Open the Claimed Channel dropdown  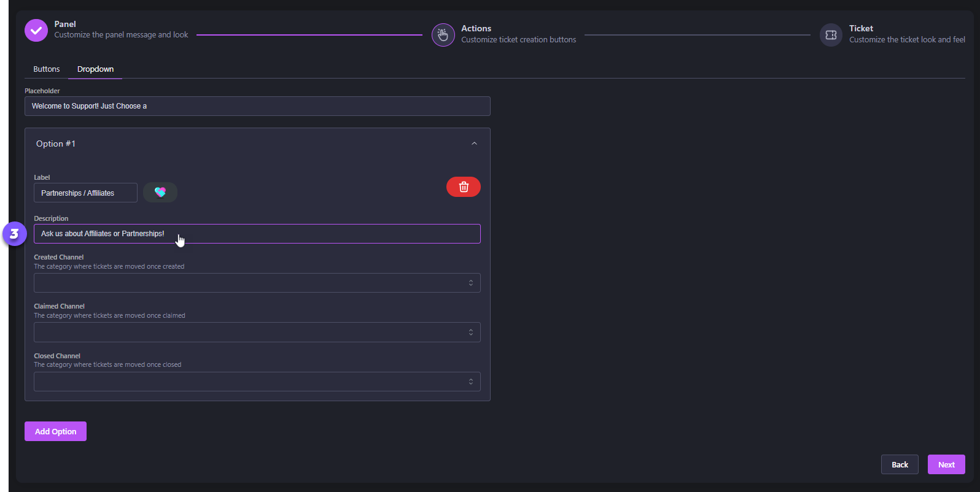tap(257, 332)
